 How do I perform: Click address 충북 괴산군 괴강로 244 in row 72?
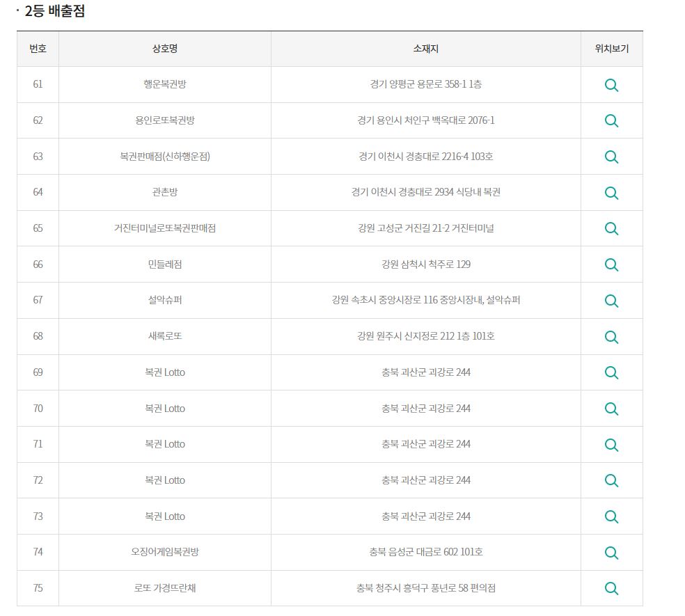(425, 480)
